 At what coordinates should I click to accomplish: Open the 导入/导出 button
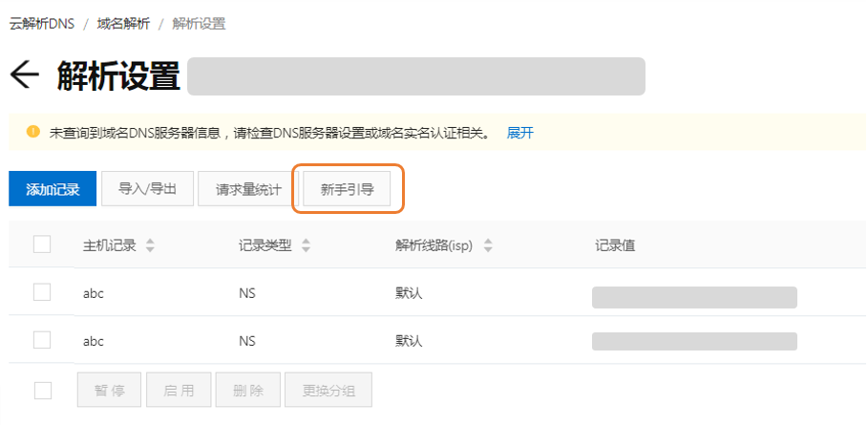148,189
